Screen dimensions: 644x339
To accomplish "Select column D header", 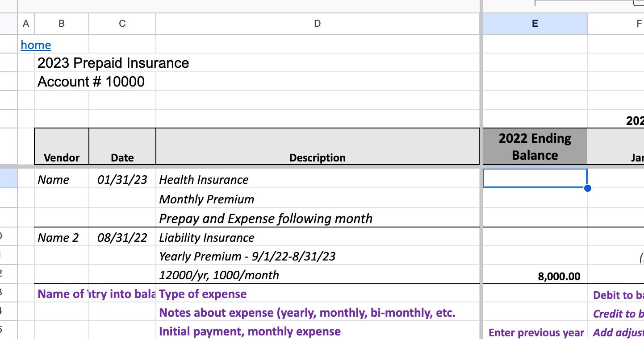I will click(317, 24).
